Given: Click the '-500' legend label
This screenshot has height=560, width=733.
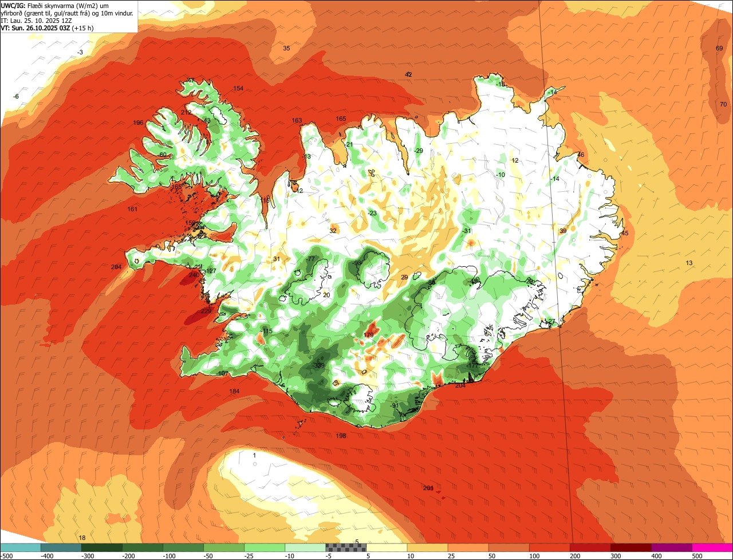Looking at the screenshot, I should coord(7,555).
